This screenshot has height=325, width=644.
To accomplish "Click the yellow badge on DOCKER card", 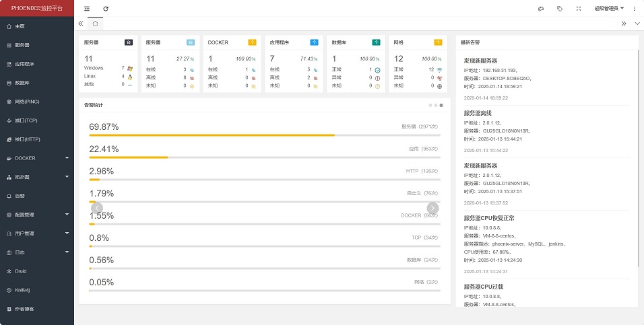I will click(252, 42).
